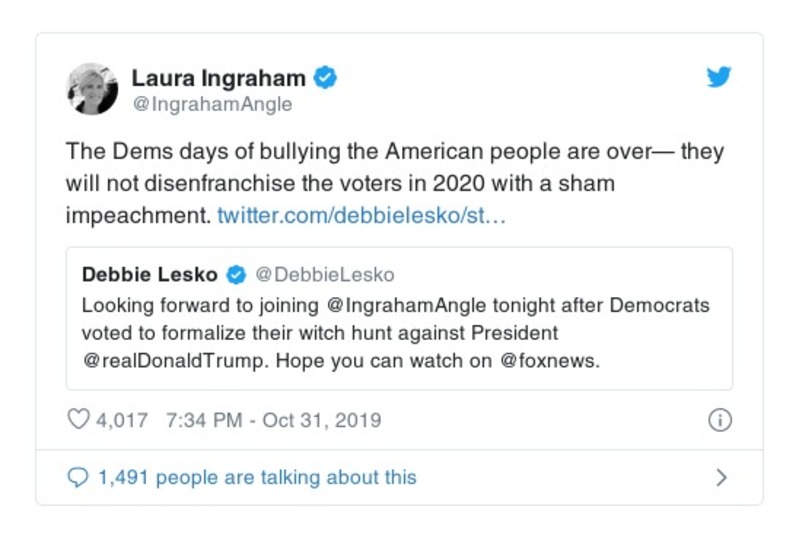This screenshot has width=799, height=538.
Task: Click the @IngrahamAngle handle
Action: pos(212,104)
